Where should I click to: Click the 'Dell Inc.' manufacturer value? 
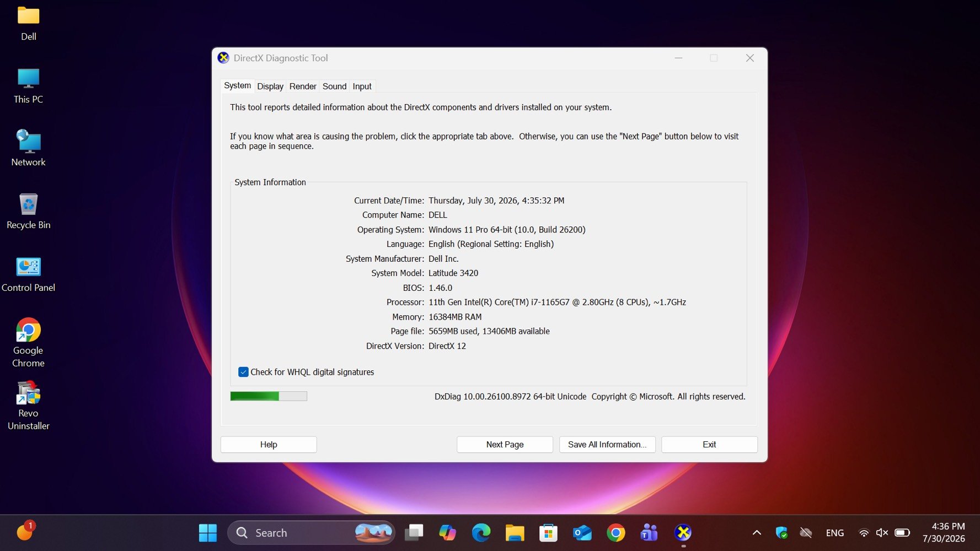click(x=443, y=259)
